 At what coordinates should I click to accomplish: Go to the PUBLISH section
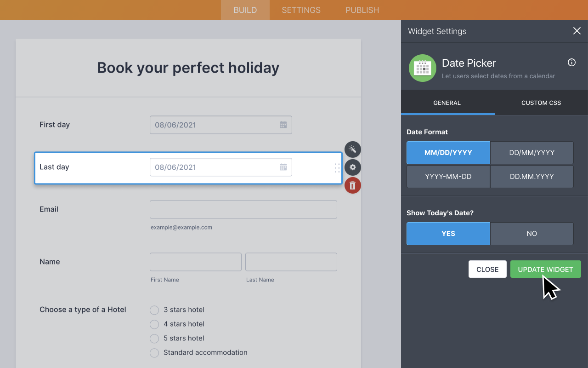point(362,10)
